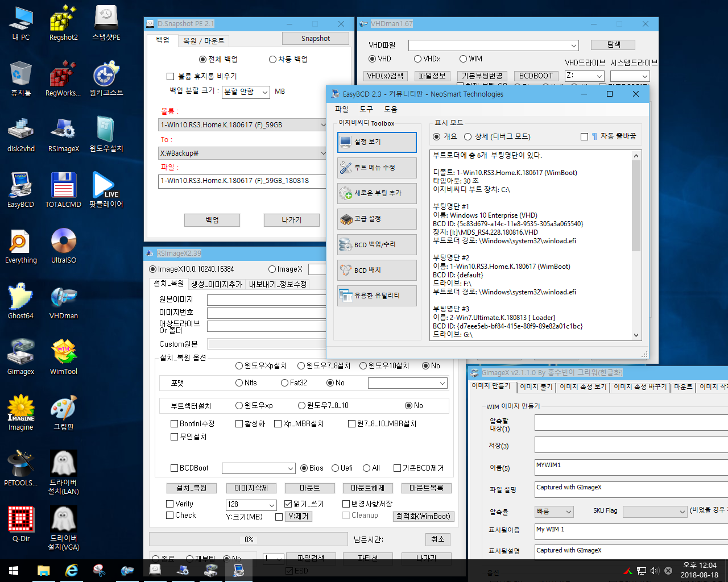Click the 백업 button in D.Snapshot PE

click(212, 220)
